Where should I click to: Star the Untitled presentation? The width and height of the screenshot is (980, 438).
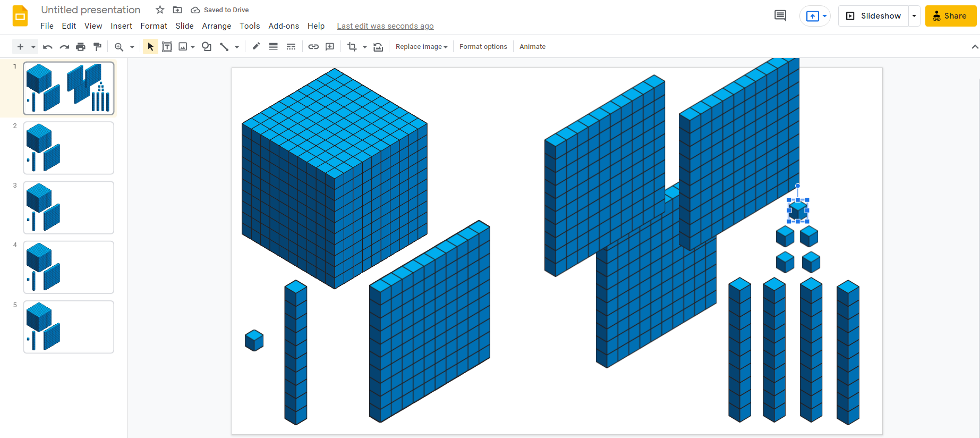[160, 10]
